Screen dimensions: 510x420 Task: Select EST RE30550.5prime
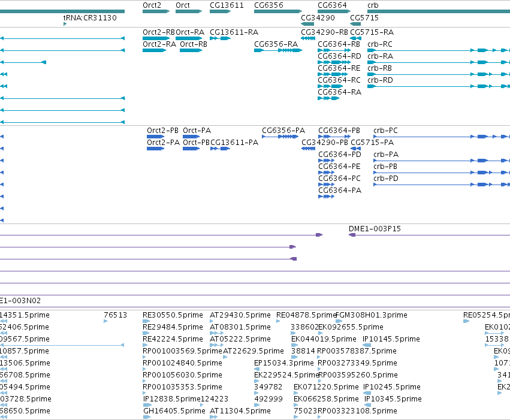pyautogui.click(x=146, y=321)
